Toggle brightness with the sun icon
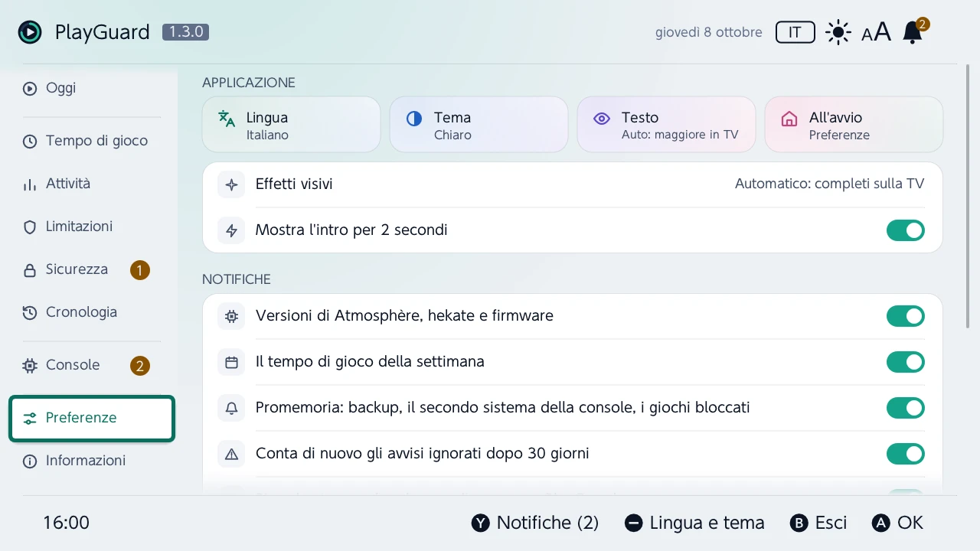The height and width of the screenshot is (551, 980). pyautogui.click(x=838, y=32)
